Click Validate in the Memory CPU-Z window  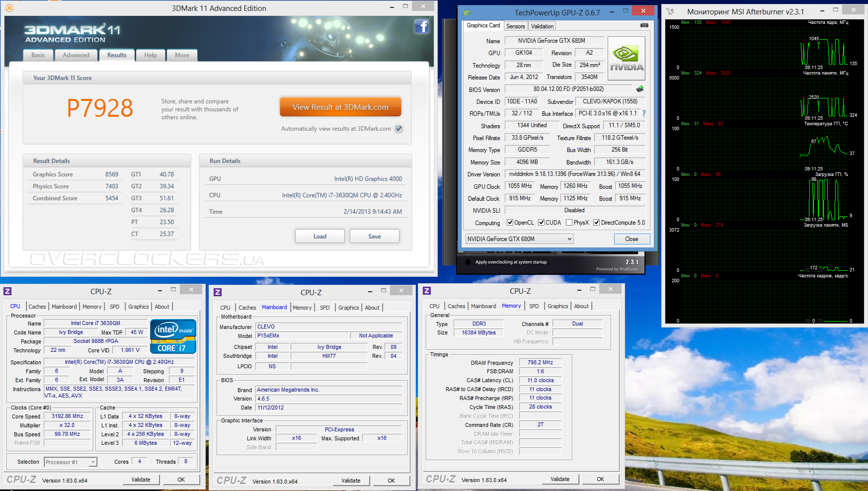click(x=560, y=479)
